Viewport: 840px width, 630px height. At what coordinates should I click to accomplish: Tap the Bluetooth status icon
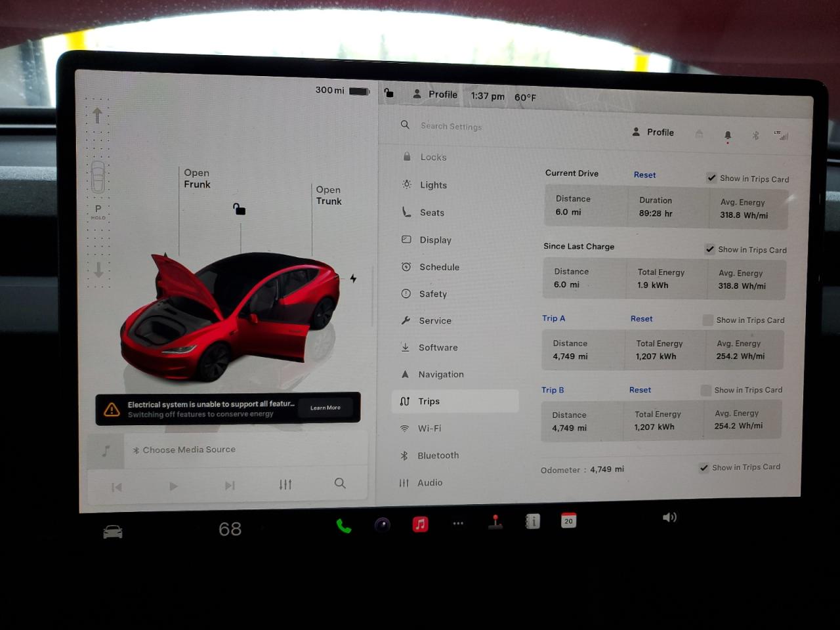coord(755,136)
